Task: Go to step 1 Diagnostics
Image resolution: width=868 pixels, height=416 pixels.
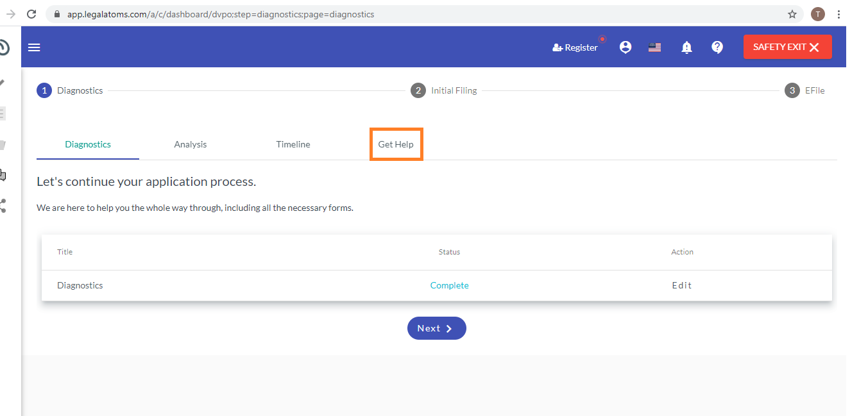Action: [x=70, y=90]
